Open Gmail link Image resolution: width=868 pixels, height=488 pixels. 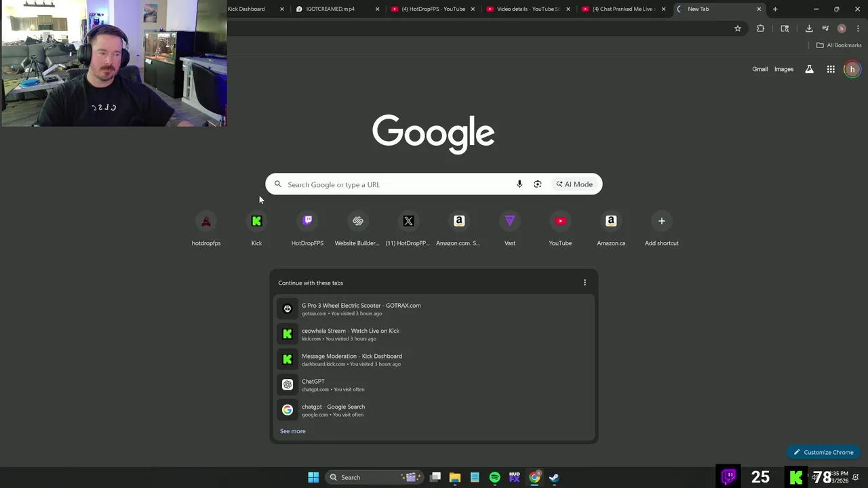click(x=760, y=69)
